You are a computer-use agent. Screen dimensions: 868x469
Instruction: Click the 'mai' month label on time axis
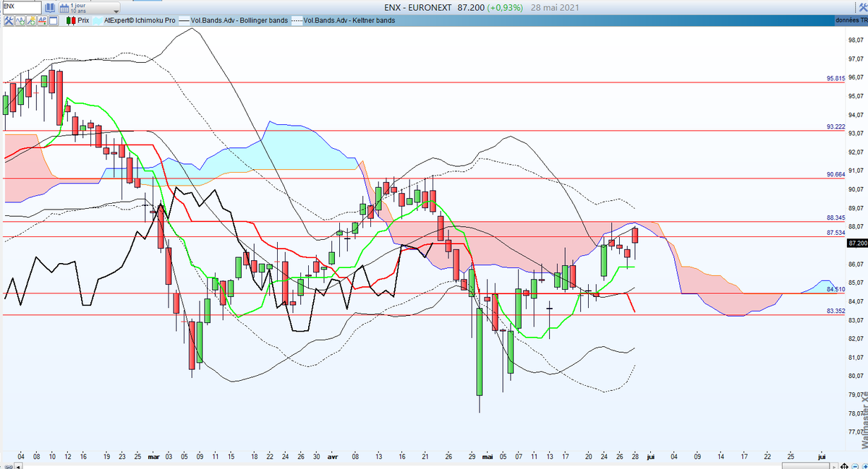pos(489,457)
